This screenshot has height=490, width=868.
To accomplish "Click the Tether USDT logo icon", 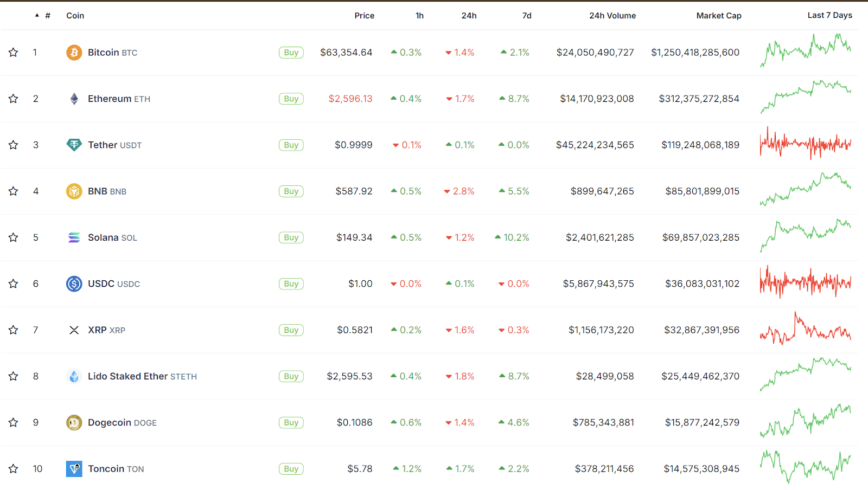I will [x=74, y=145].
